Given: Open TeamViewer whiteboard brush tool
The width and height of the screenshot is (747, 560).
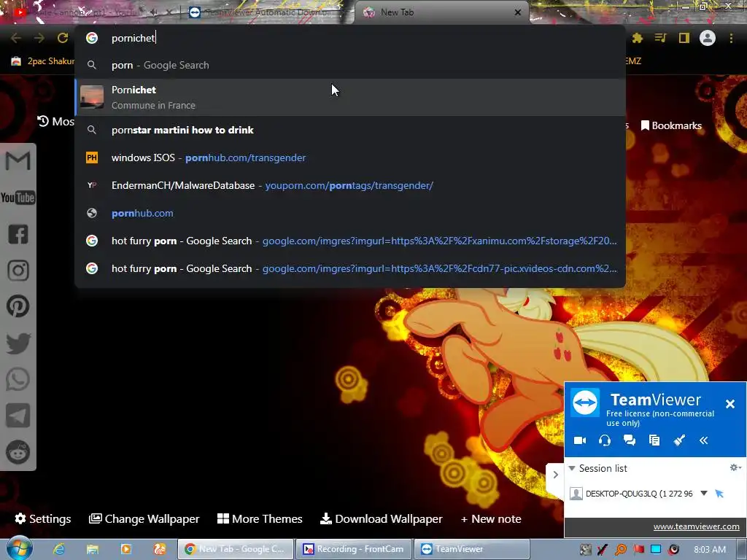Looking at the screenshot, I should tap(679, 440).
